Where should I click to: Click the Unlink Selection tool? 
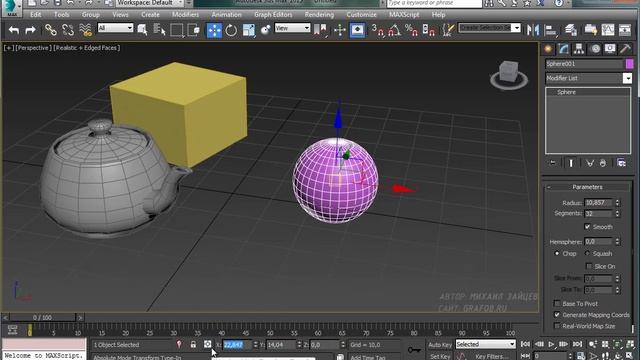coord(68,30)
